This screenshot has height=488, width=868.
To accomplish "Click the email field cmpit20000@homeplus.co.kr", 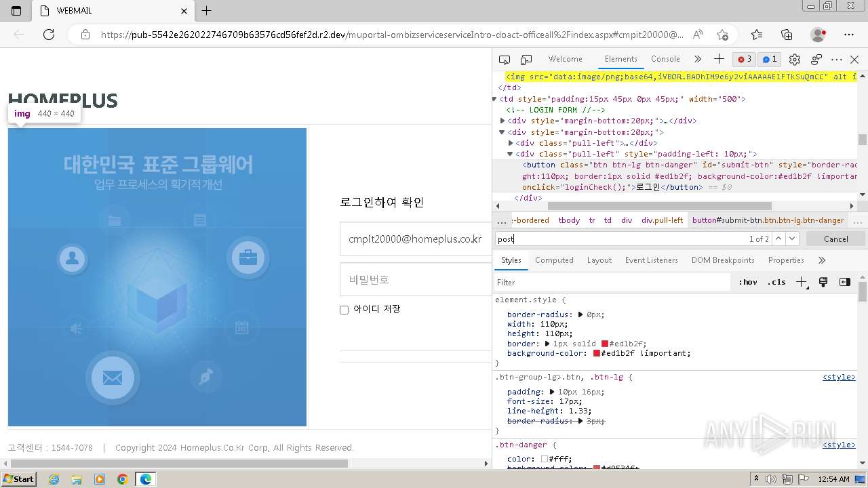I will coord(415,239).
